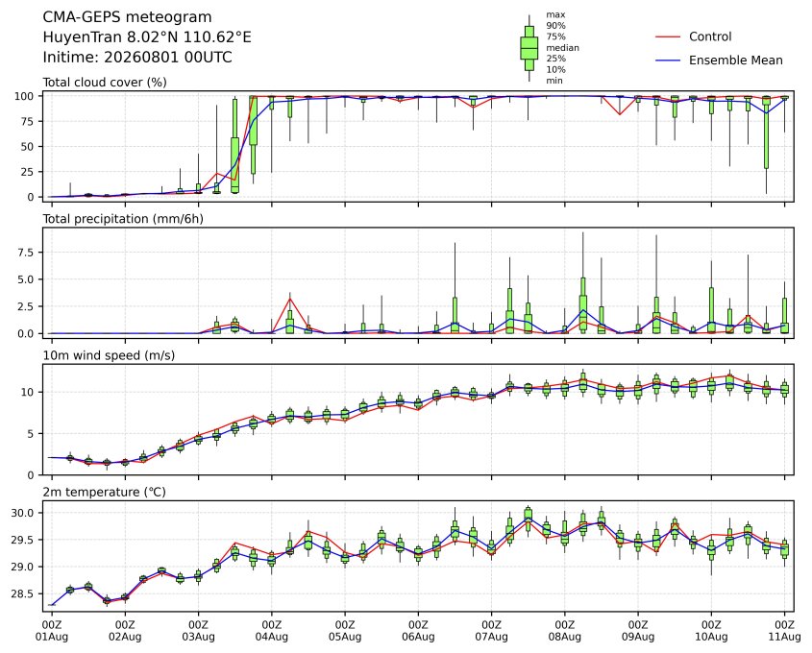Click the '10' tick on wind speed axis
Screen dimensions: 812x653
27,392
